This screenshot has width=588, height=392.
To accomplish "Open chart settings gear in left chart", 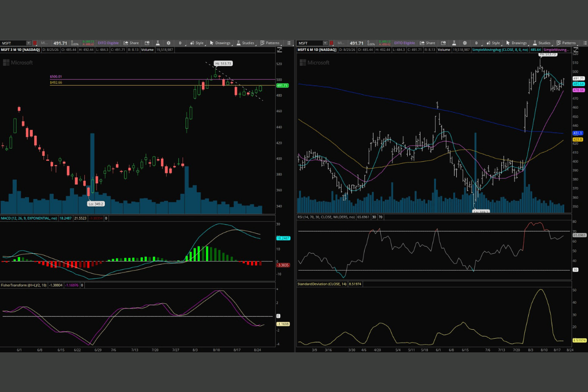I will pyautogui.click(x=169, y=43).
